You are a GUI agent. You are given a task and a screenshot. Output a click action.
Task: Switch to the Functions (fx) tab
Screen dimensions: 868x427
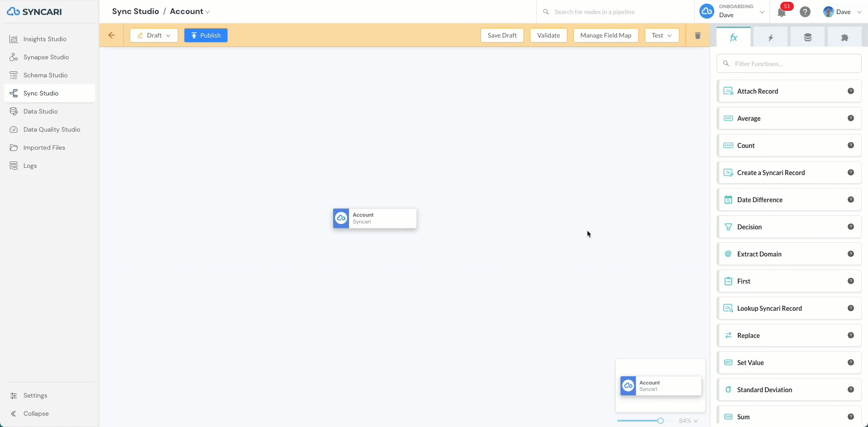(x=734, y=38)
